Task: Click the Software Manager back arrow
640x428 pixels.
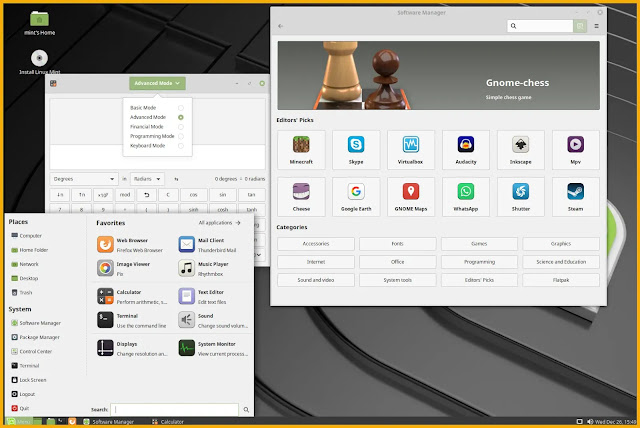Action: (281, 26)
